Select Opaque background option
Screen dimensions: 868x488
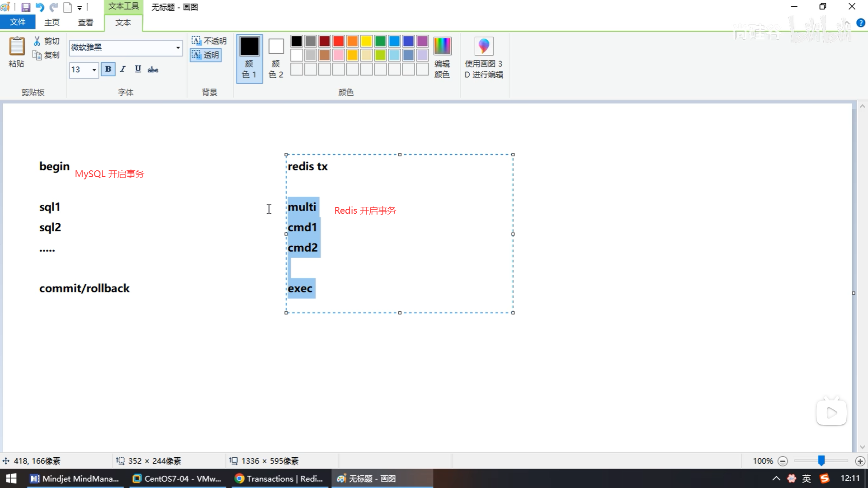(208, 41)
